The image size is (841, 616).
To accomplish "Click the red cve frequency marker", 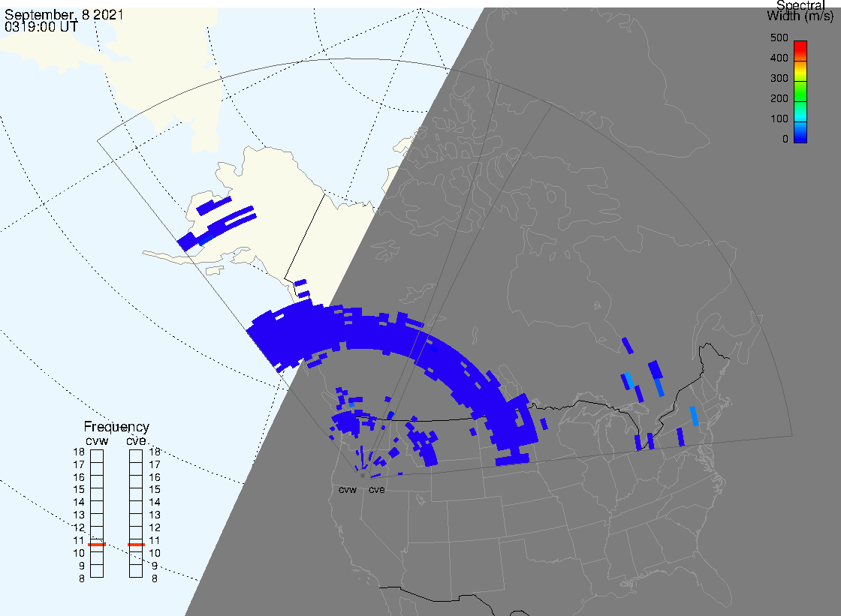I will [x=136, y=545].
